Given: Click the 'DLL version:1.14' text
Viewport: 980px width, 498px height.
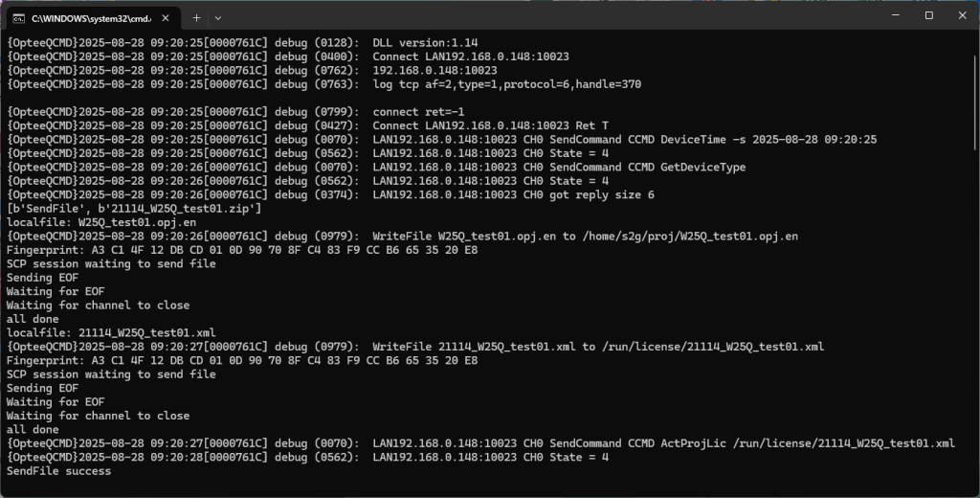Looking at the screenshot, I should 425,43.
